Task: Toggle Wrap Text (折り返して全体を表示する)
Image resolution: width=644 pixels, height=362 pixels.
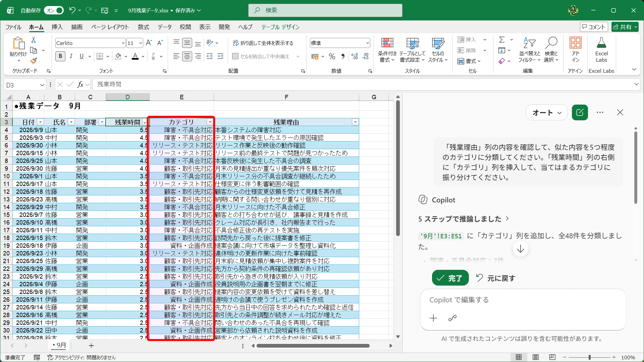Action: point(263,43)
